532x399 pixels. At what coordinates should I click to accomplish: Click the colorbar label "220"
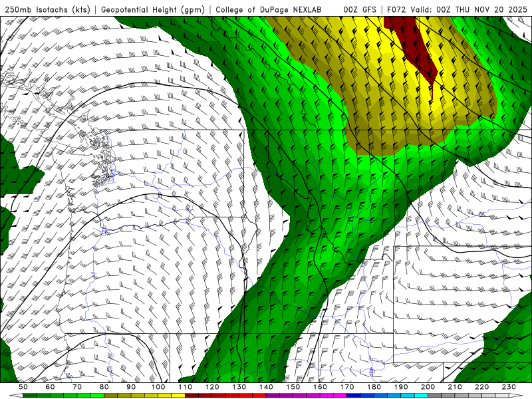(x=482, y=387)
